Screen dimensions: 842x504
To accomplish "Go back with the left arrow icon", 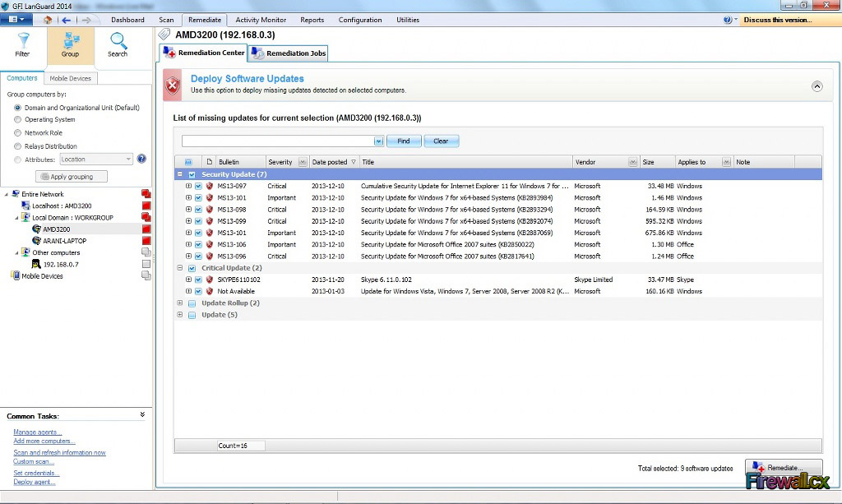I will click(66, 20).
